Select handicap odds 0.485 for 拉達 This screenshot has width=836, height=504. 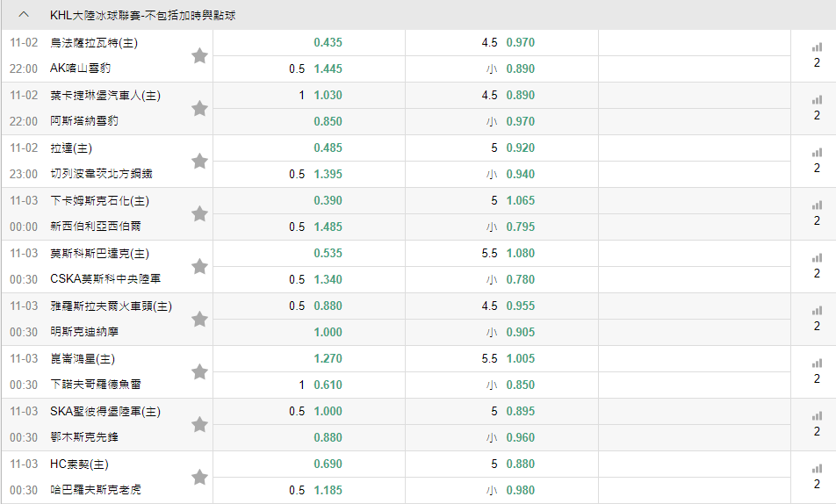click(328, 148)
